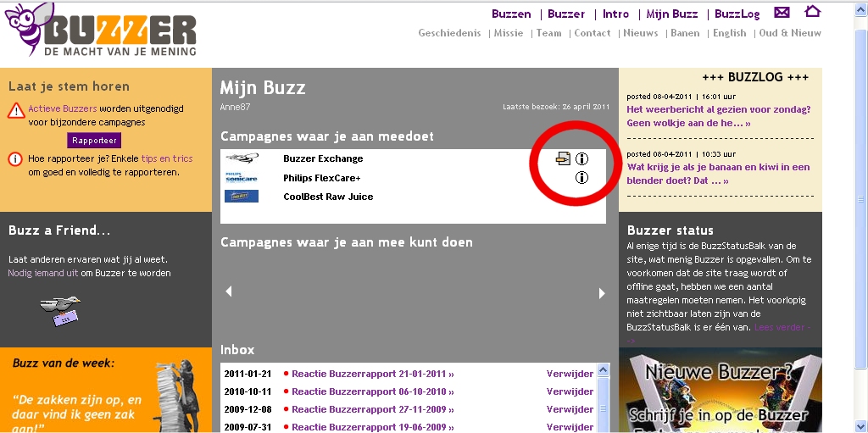The image size is (868, 433).
Task: Show previous available campaigns with left arrow
Action: pos(229,291)
